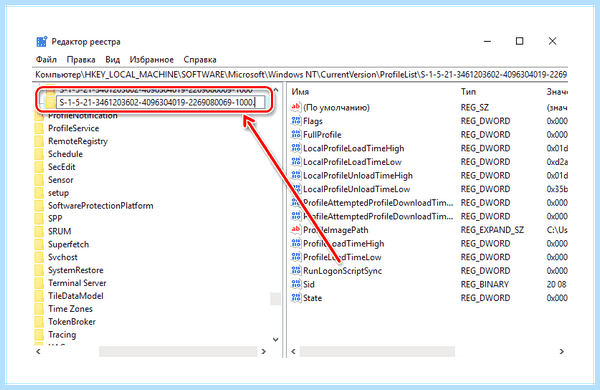Viewport: 600px width, 390px height.
Task: Click the LocalProfileUnloadTimeHigh value icon
Action: (x=296, y=175)
